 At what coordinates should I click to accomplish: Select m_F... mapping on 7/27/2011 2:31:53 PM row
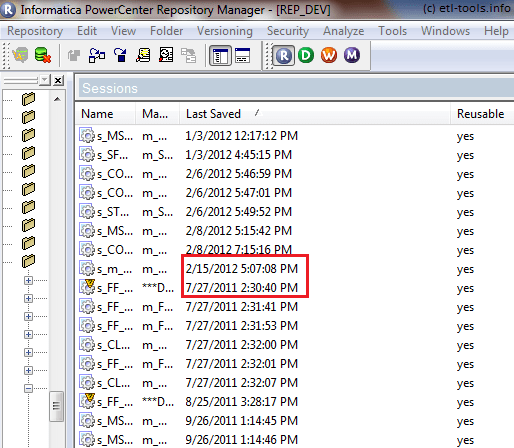coord(158,326)
